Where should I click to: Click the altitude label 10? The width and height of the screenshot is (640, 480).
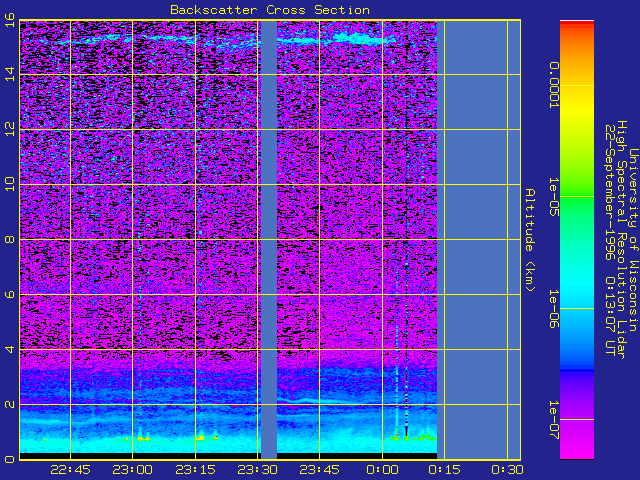click(10, 184)
